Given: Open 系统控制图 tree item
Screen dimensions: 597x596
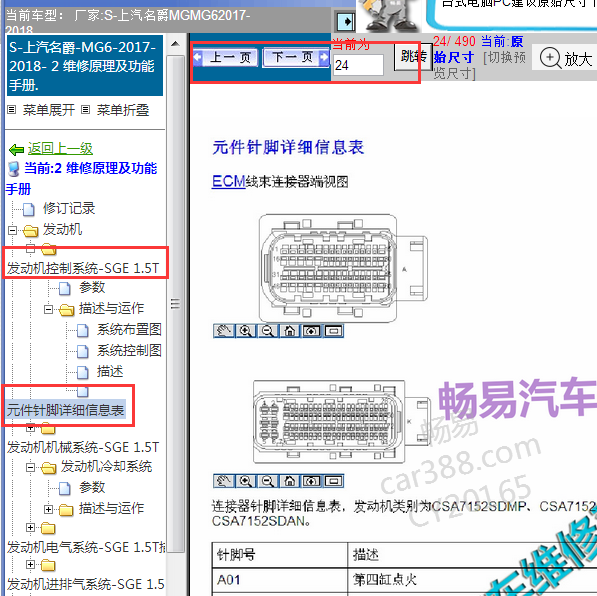Looking at the screenshot, I should tap(129, 350).
